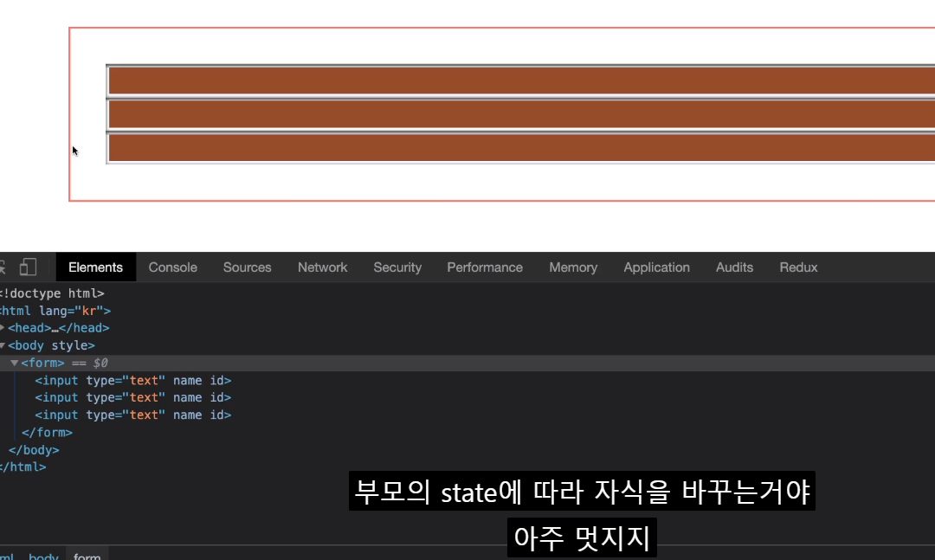Select the closing </form> tag
935x560 pixels.
[x=47, y=433]
